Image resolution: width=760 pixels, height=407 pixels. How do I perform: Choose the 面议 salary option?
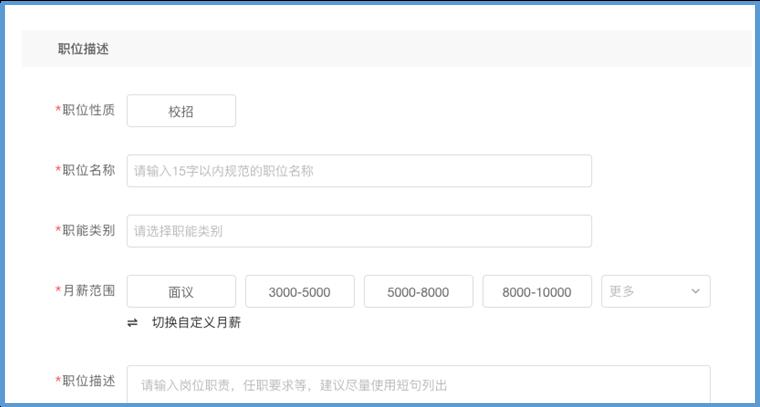click(x=181, y=292)
